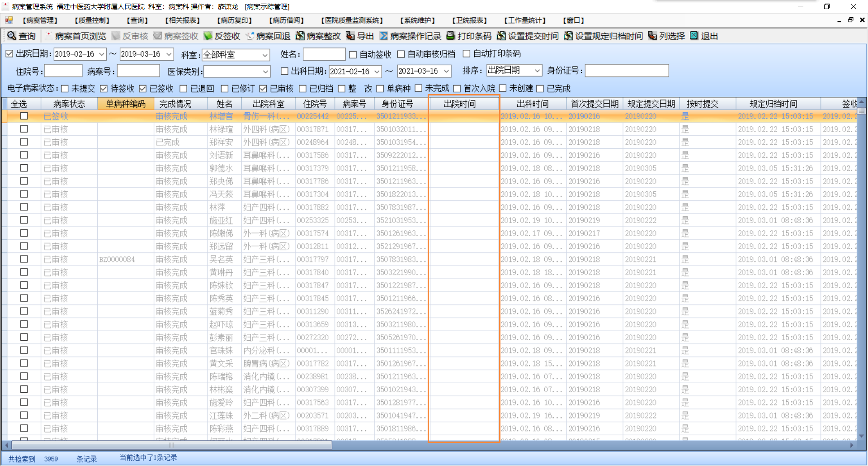
Task: Open 设置规定归档时间 from the toolbar
Action: pos(604,36)
